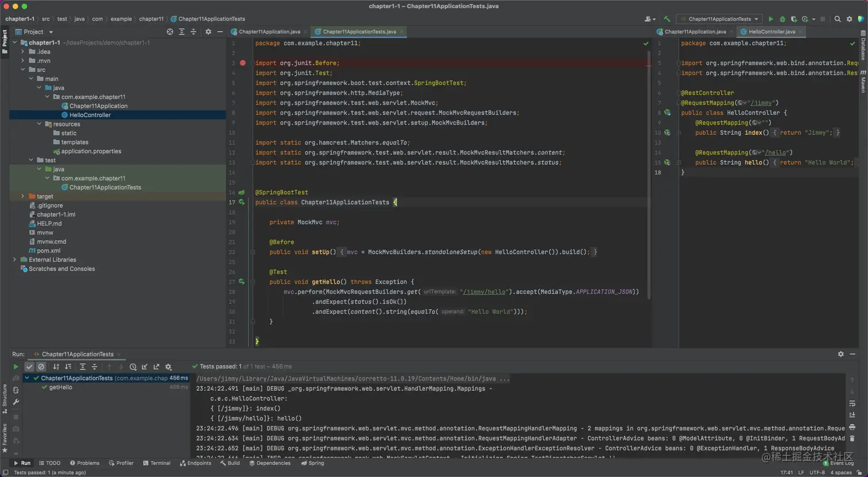Click Expand All icon in Project panel
Image resolution: width=868 pixels, height=477 pixels.
pyautogui.click(x=182, y=32)
